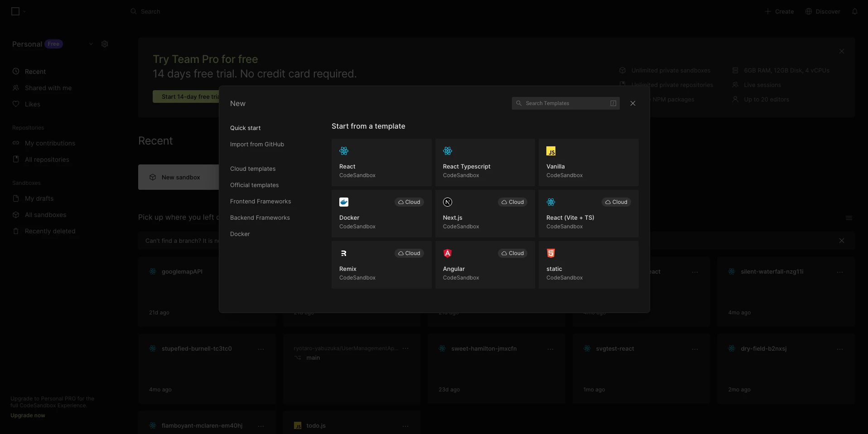Click the Vanilla JS yellow icon
The image size is (868, 434).
(x=551, y=151)
